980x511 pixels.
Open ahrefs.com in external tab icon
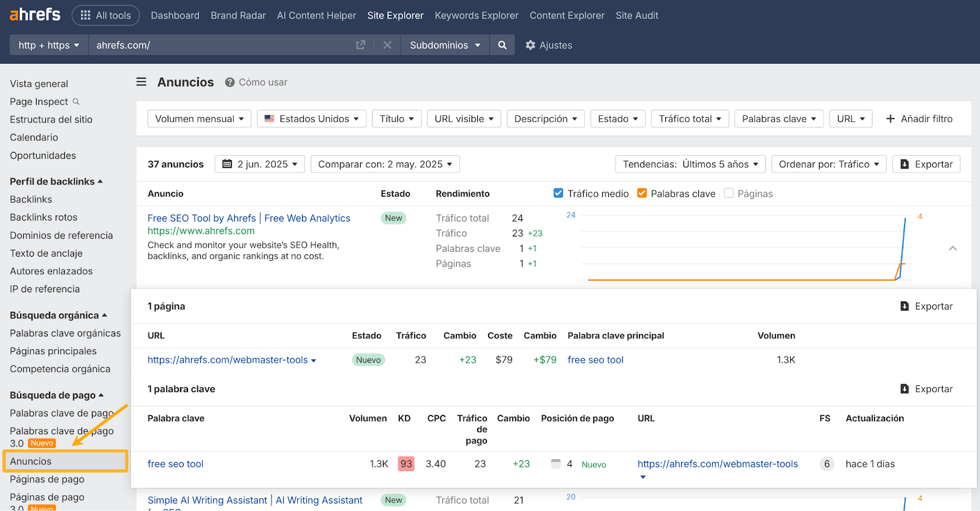[x=361, y=45]
